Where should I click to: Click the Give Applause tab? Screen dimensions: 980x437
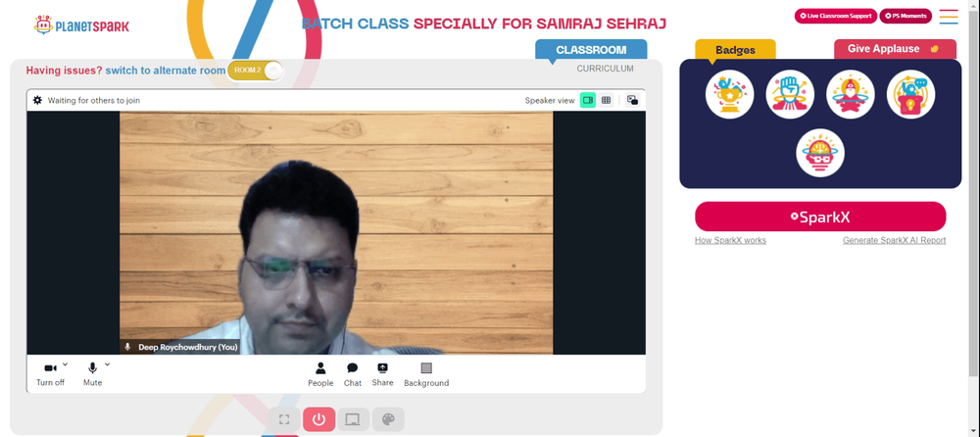(895, 49)
